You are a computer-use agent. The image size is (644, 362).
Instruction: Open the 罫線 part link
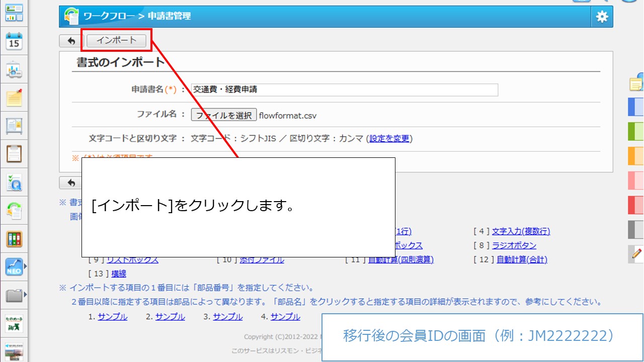[119, 274]
